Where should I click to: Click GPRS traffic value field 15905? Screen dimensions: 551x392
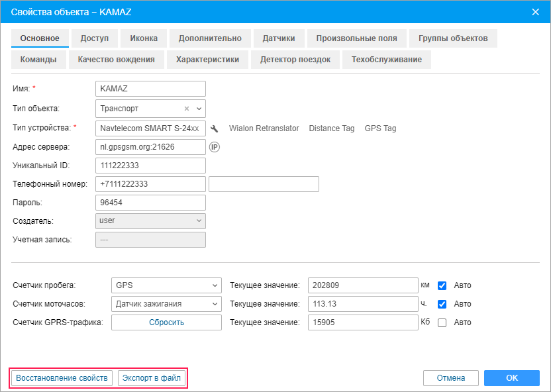tap(363, 322)
